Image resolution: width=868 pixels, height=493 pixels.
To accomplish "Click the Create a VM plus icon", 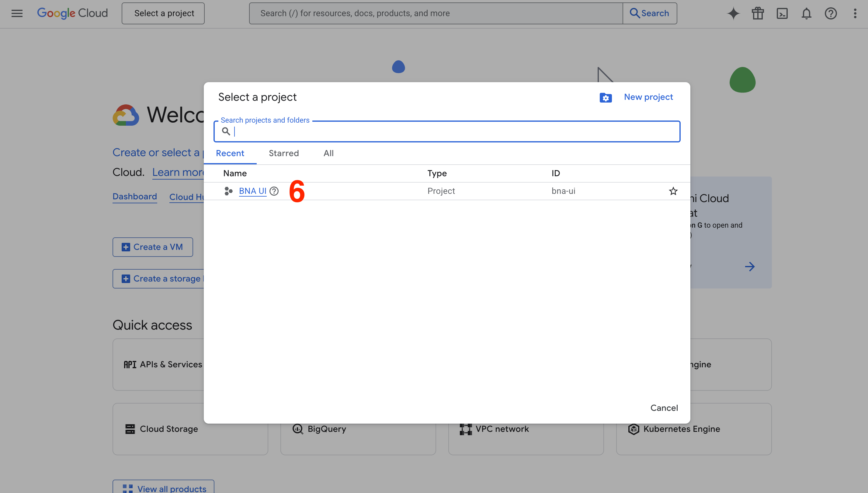I will (x=126, y=247).
